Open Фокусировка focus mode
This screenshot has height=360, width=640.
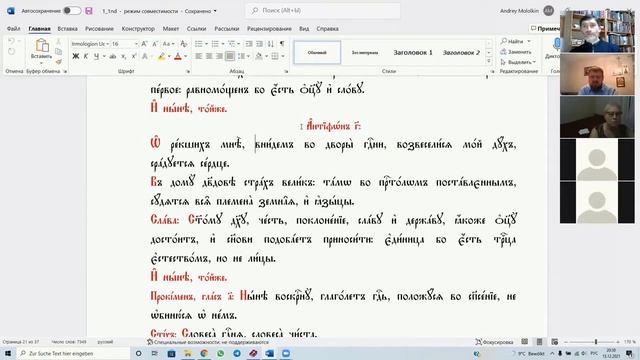coord(494,342)
